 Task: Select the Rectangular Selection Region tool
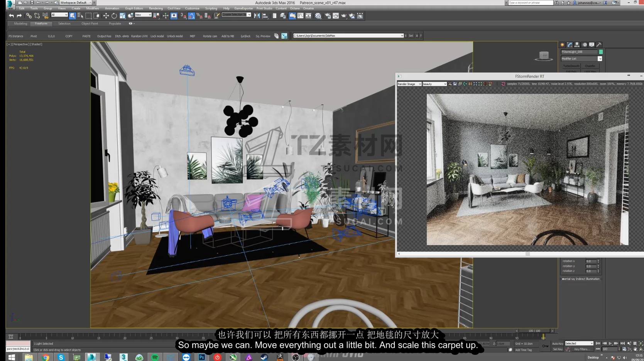[88, 16]
